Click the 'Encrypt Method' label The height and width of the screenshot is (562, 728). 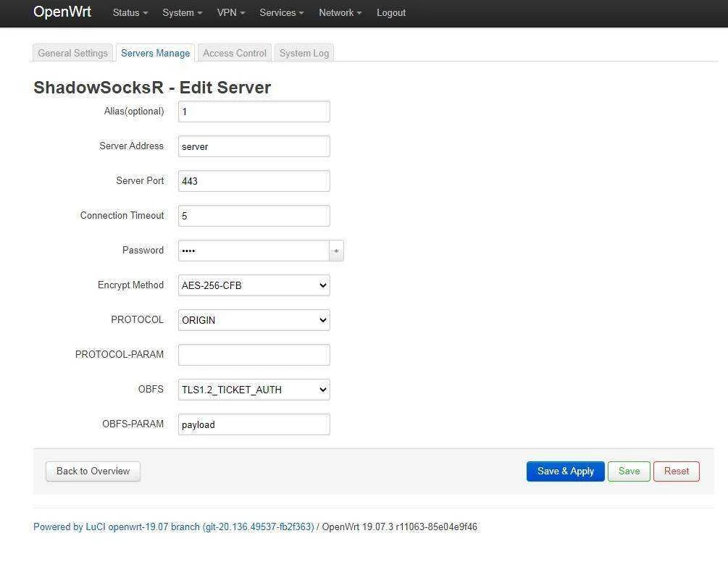pyautogui.click(x=130, y=285)
